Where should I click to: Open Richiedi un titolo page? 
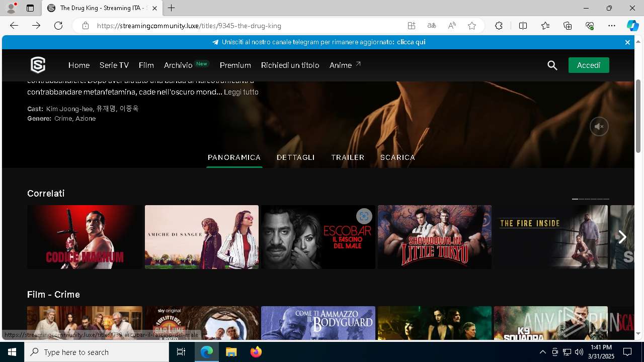pos(290,65)
